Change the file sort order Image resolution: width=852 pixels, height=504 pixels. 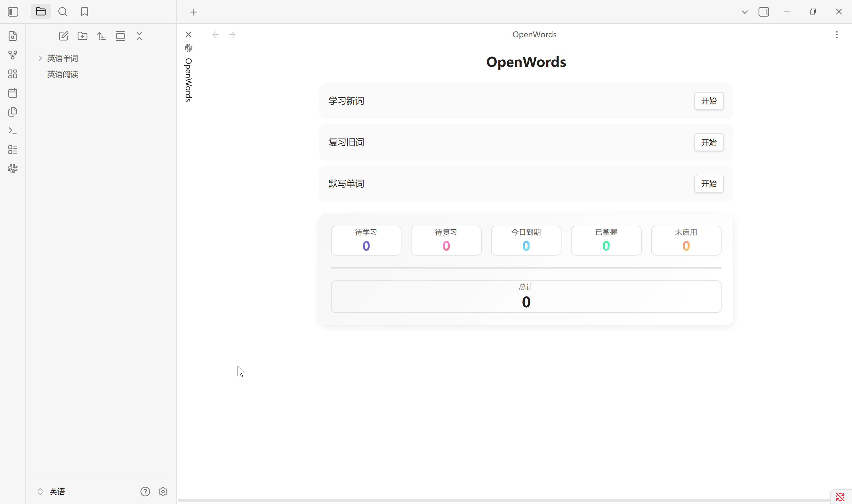click(x=101, y=36)
